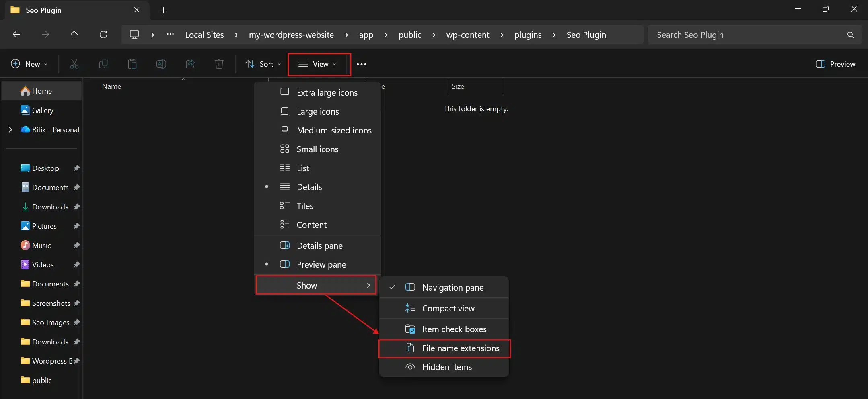Click the search magnifier icon
Screen dimensions: 868x399
(850, 35)
